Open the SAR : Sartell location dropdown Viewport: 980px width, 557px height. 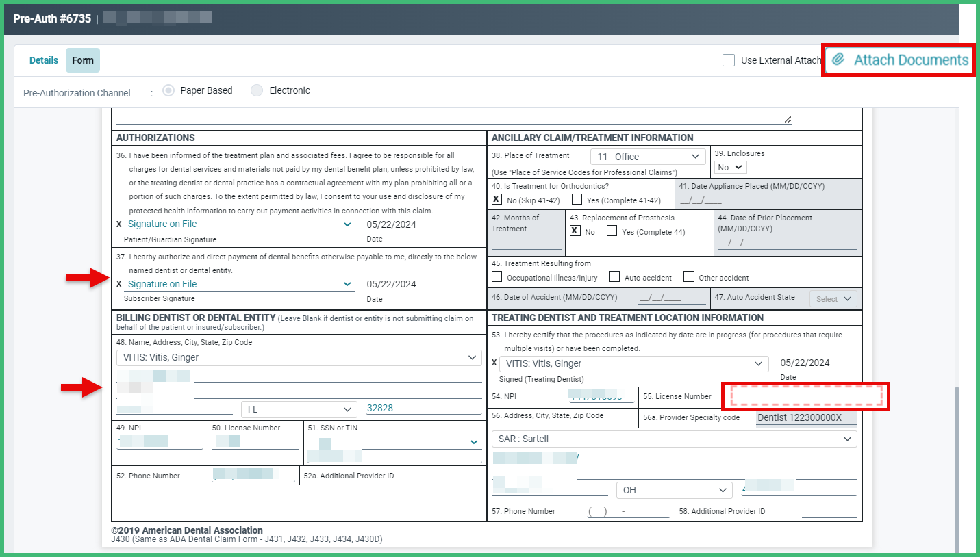[674, 439]
